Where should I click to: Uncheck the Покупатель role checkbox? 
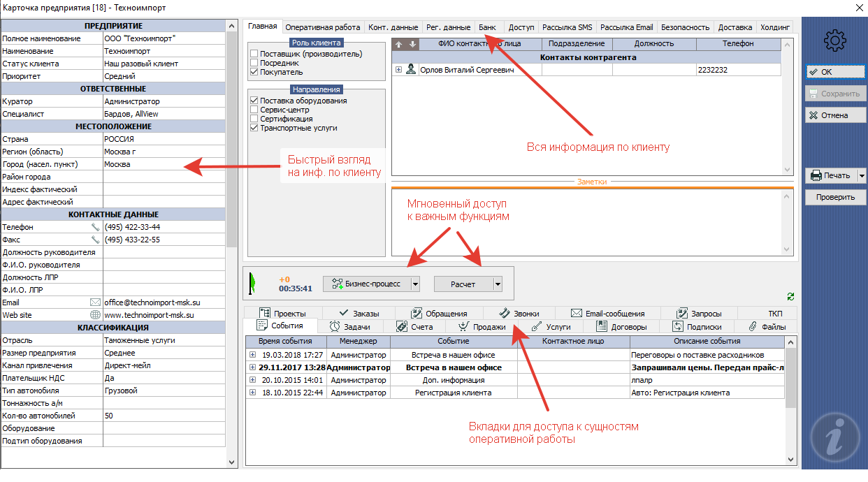254,72
